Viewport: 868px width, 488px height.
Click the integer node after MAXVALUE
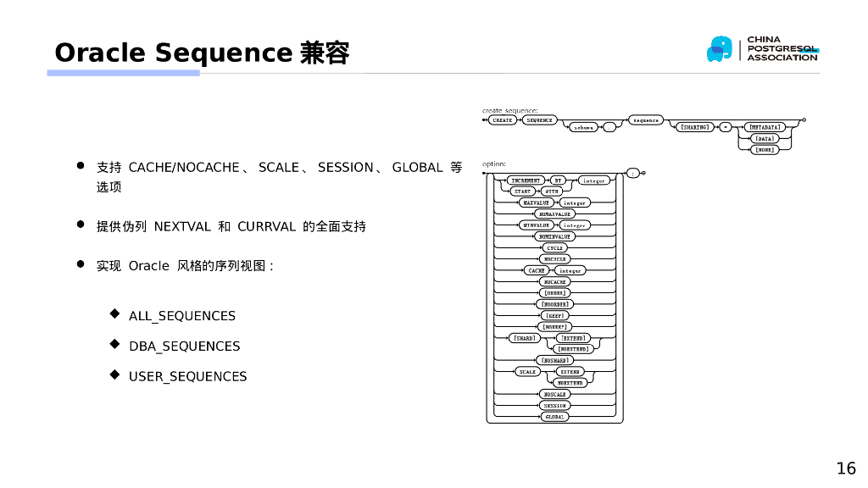coord(576,203)
